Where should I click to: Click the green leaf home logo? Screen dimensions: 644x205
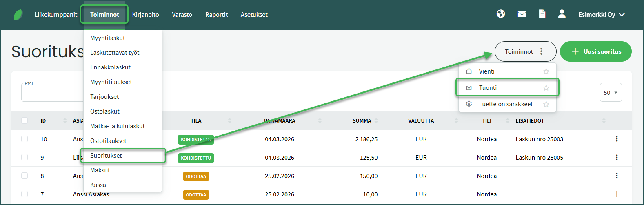click(x=18, y=15)
